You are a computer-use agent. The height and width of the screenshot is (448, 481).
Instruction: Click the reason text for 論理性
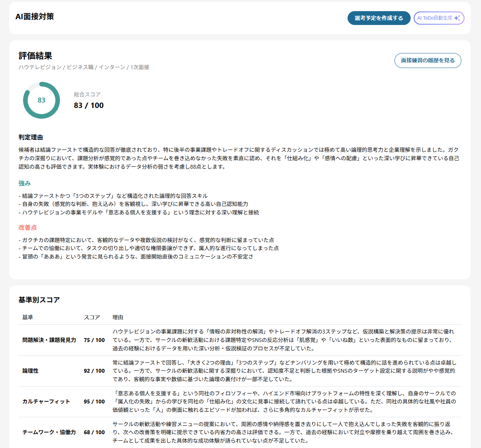pyautogui.click(x=285, y=371)
